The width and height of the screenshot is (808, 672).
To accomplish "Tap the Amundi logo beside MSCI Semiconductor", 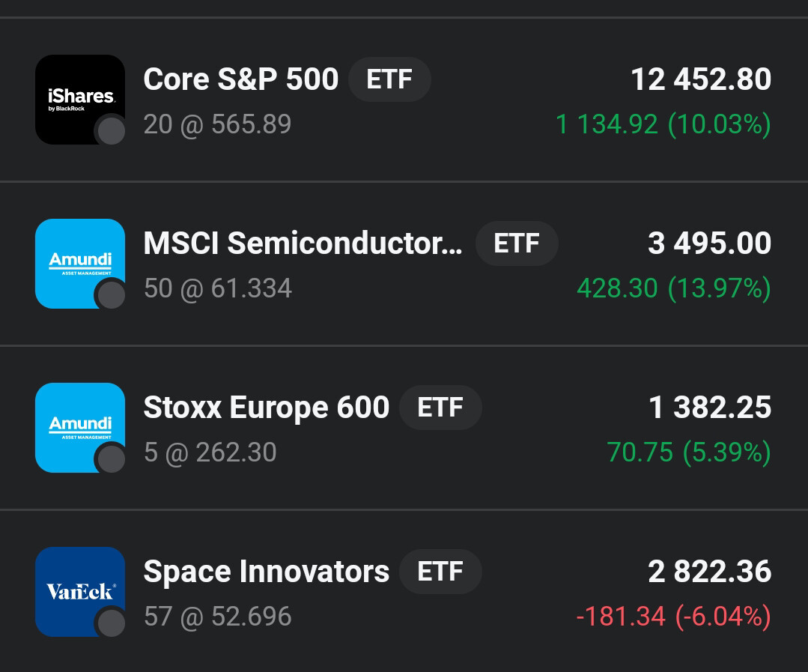I will point(79,263).
